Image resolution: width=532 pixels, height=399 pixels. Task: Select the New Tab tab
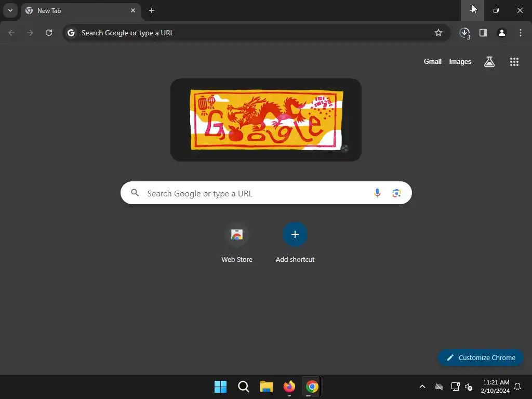(x=81, y=11)
